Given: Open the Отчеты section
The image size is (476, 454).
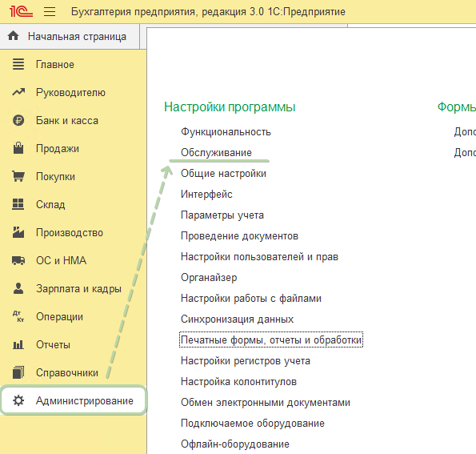Looking at the screenshot, I should 53,345.
